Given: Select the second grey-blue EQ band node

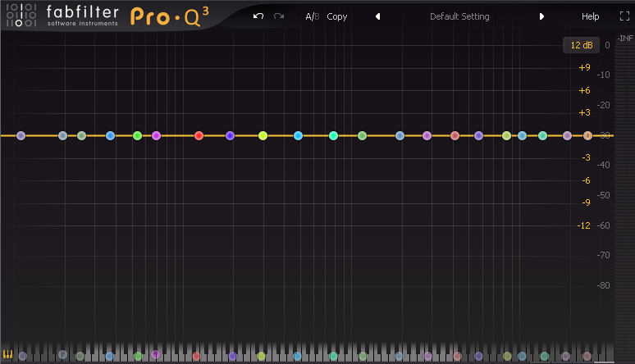Looking at the screenshot, I should (x=62, y=135).
